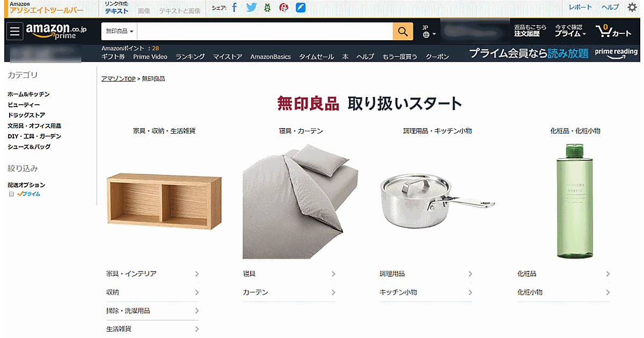Go to アマゾンTOP breadcrumb link
The width and height of the screenshot is (644, 338).
tap(118, 78)
